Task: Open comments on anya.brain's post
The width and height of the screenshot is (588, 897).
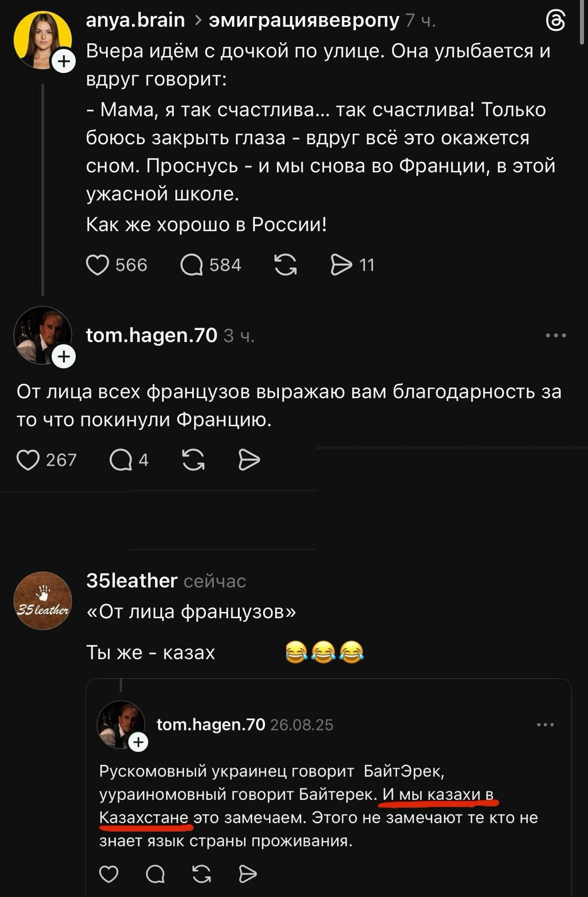Action: (192, 265)
